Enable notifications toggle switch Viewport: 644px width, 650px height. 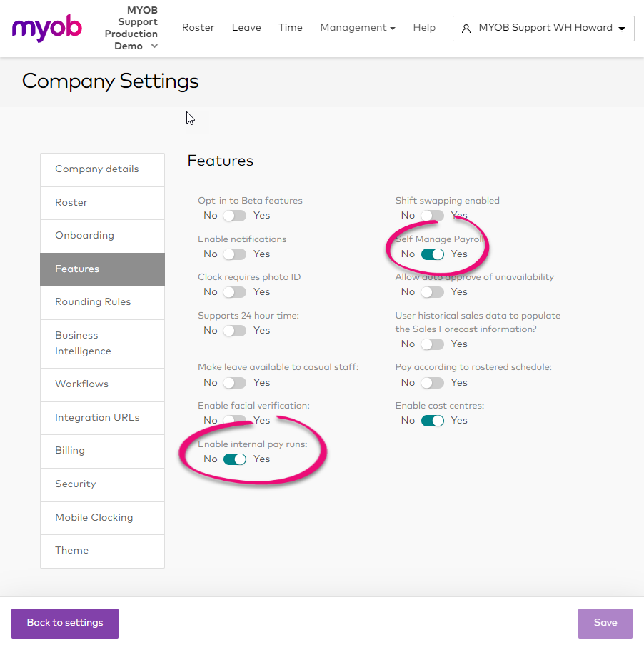coord(235,254)
